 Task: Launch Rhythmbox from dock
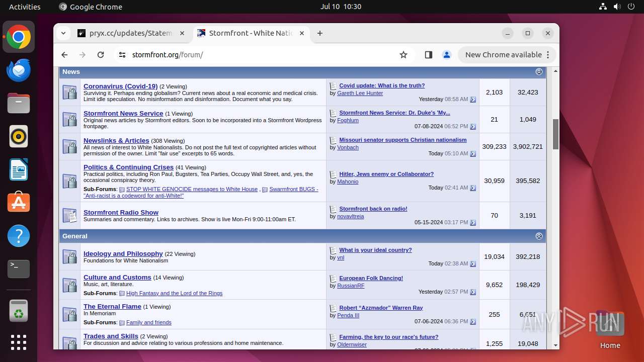pyautogui.click(x=19, y=136)
